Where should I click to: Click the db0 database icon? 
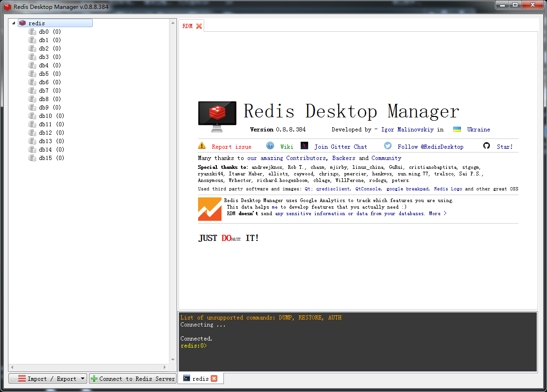click(32, 32)
